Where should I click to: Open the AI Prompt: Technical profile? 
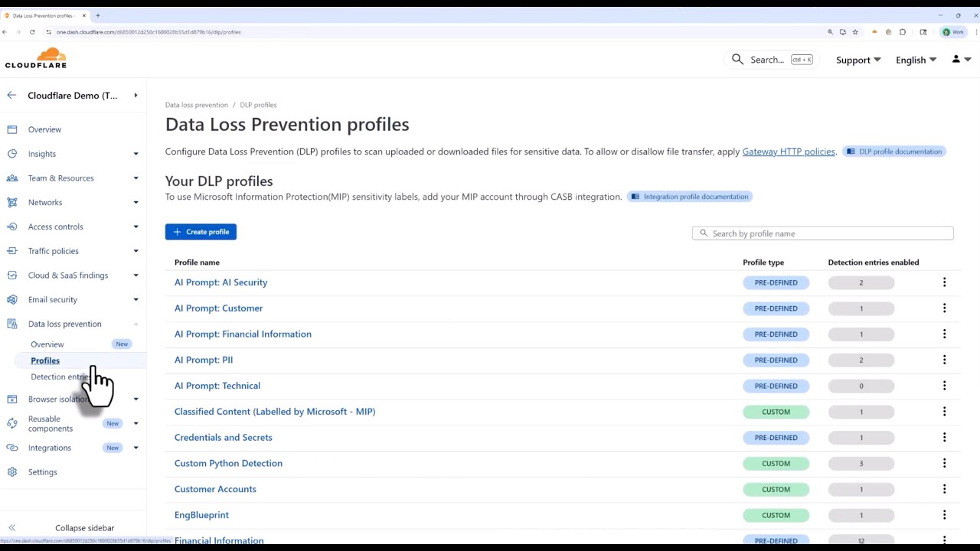pos(217,386)
